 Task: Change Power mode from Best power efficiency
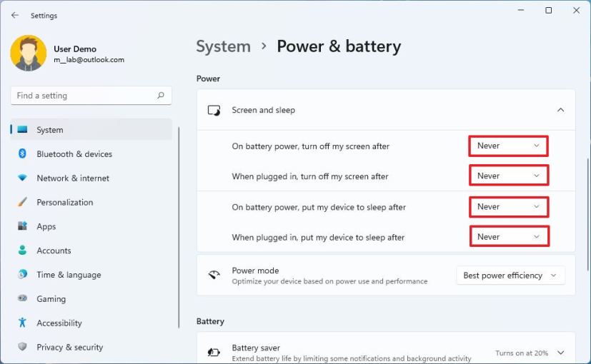[x=510, y=275]
